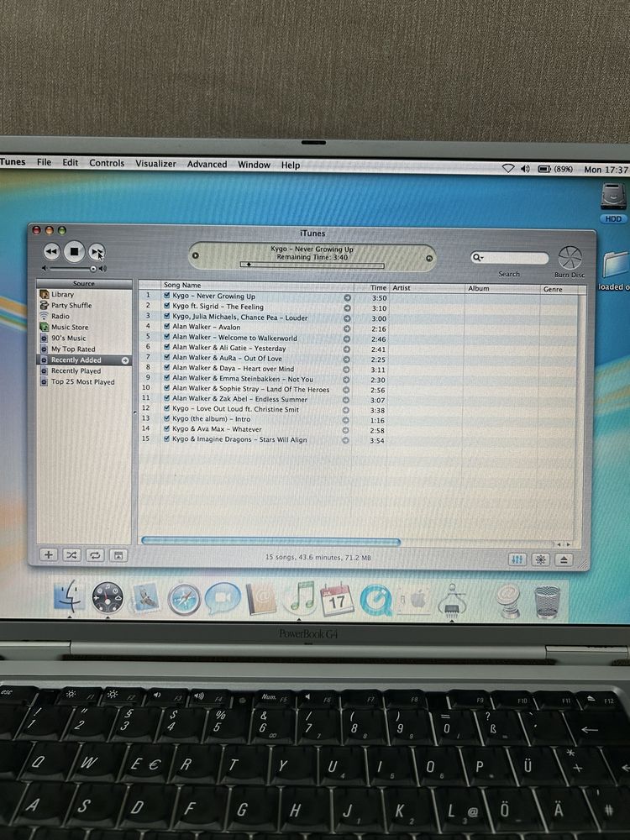The height and width of the screenshot is (840, 630).
Task: Open the Controls menu
Action: click(x=107, y=163)
